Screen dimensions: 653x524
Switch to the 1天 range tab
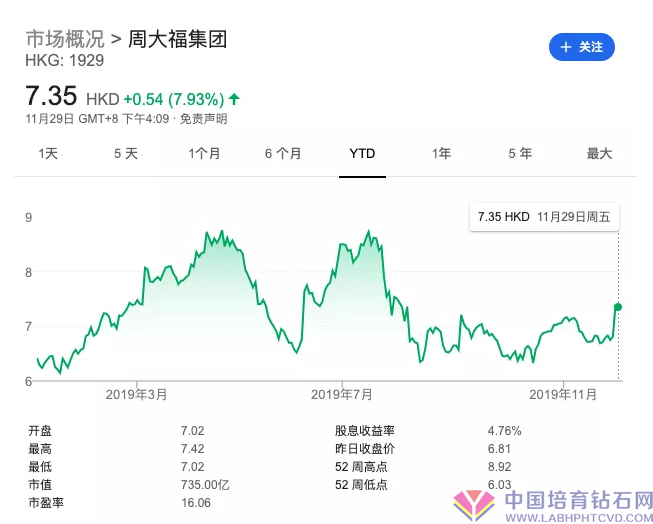pyautogui.click(x=48, y=154)
